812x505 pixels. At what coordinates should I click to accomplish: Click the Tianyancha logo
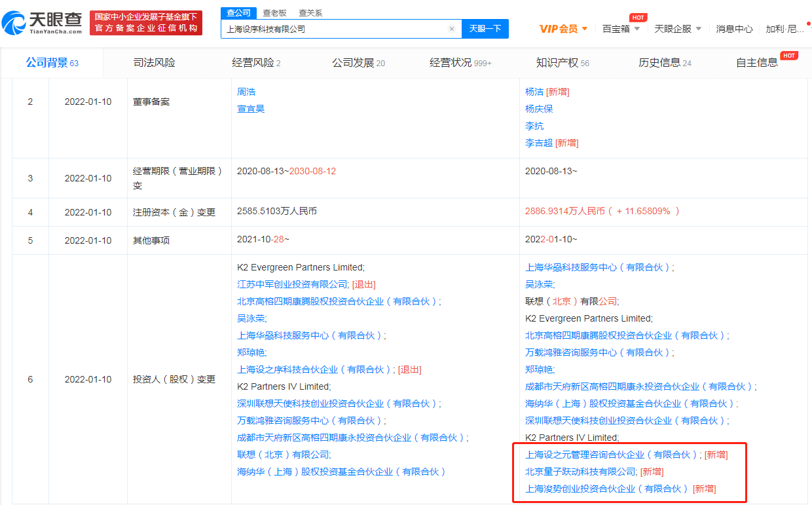click(x=42, y=23)
